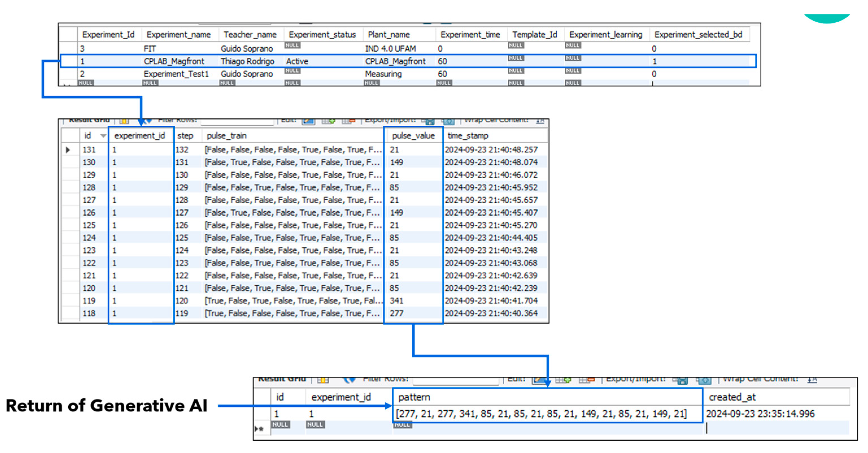Select CPLAB_Magfront experiment name cell
This screenshot has height=453, width=868.
[174, 61]
